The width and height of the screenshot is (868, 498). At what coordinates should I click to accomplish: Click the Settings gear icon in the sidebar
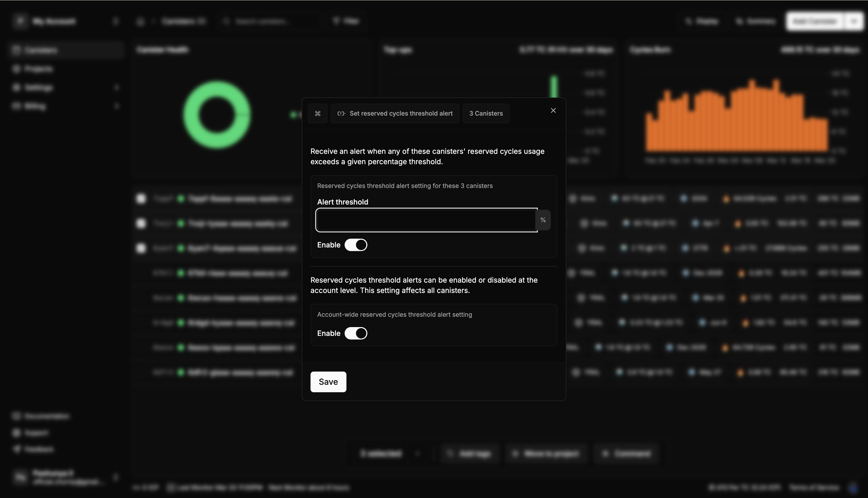(x=17, y=87)
